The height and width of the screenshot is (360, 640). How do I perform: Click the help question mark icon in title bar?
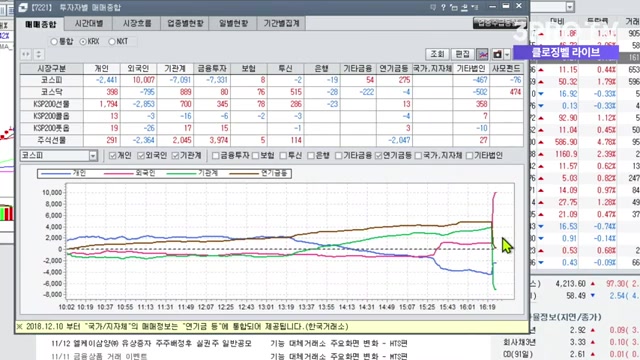[443, 7]
